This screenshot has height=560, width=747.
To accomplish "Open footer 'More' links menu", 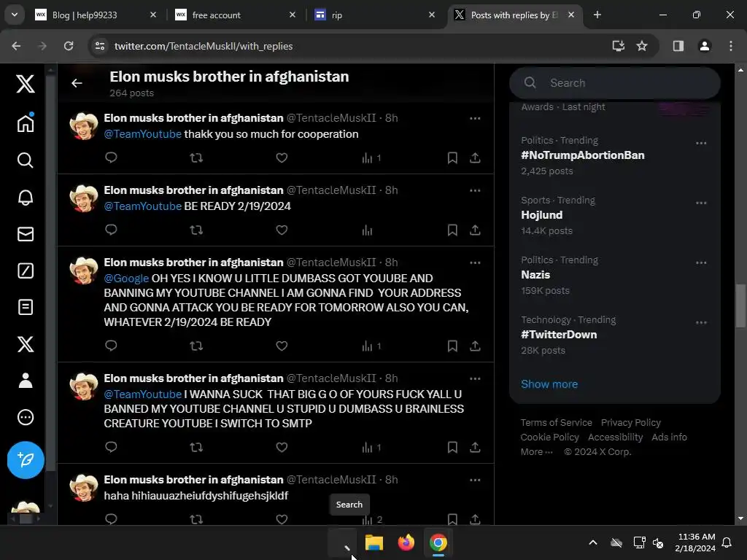I will (536, 451).
